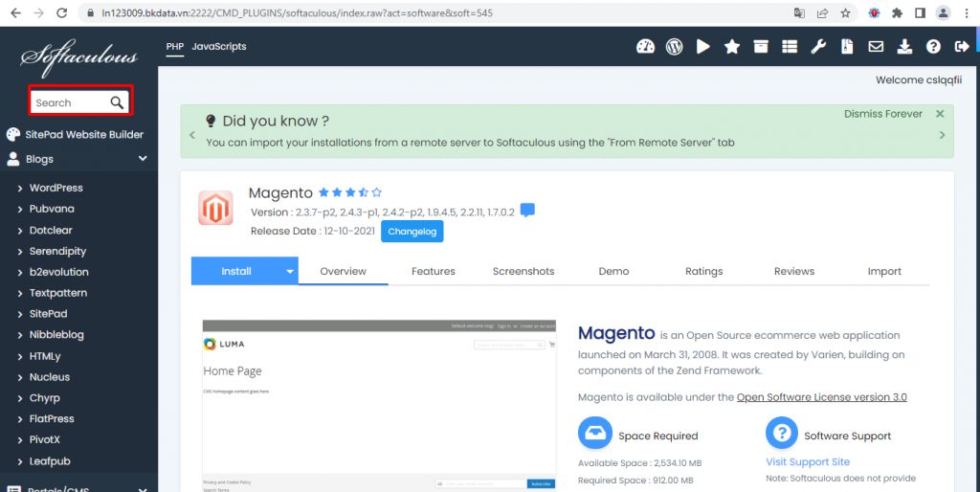
Task: Select b2evolution in Blogs list
Action: pos(58,272)
